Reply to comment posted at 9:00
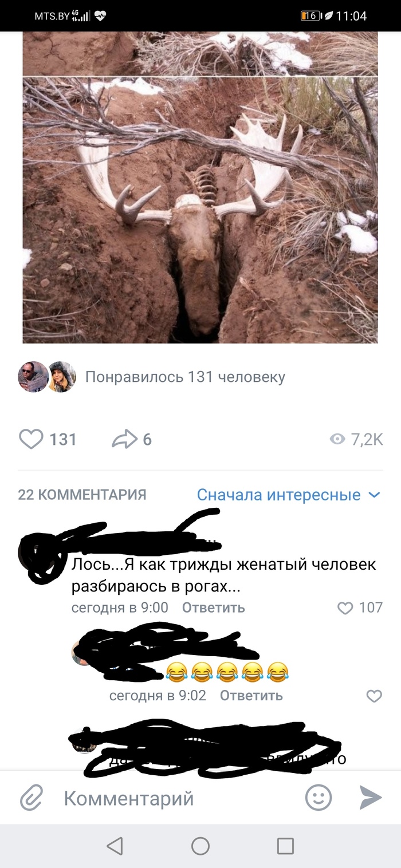401x868 pixels. point(213,607)
